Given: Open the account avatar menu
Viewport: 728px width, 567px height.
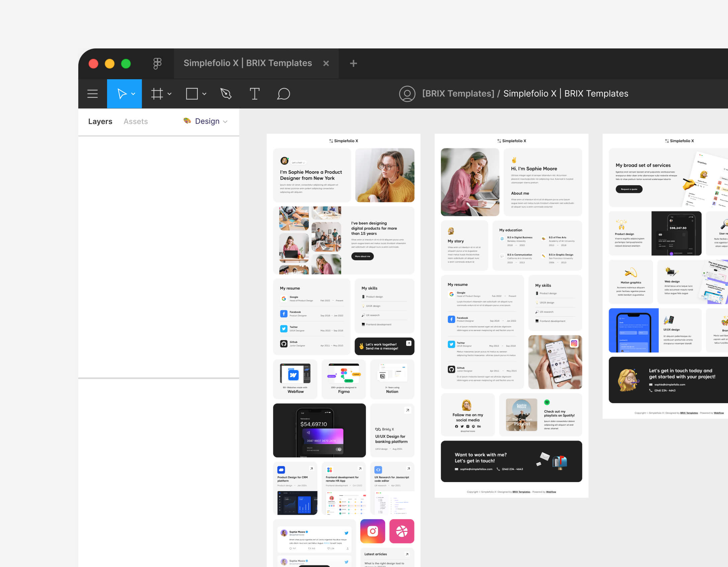Looking at the screenshot, I should coord(407,94).
